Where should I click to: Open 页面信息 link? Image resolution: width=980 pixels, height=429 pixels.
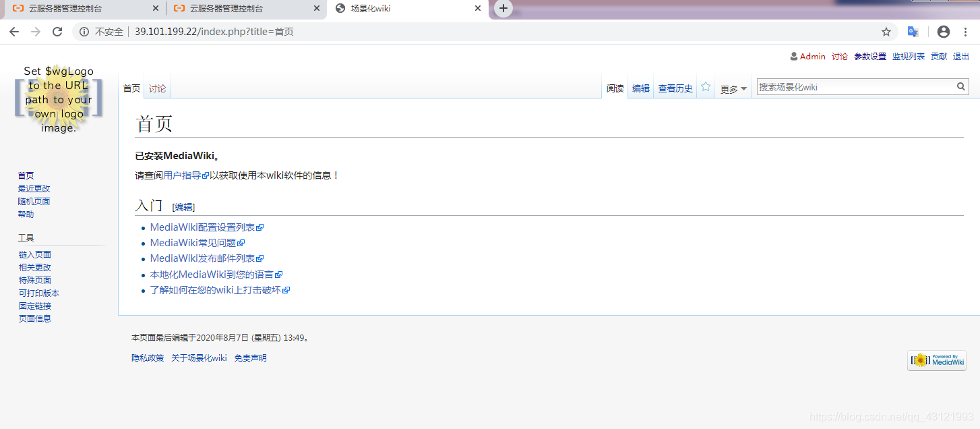(x=35, y=318)
